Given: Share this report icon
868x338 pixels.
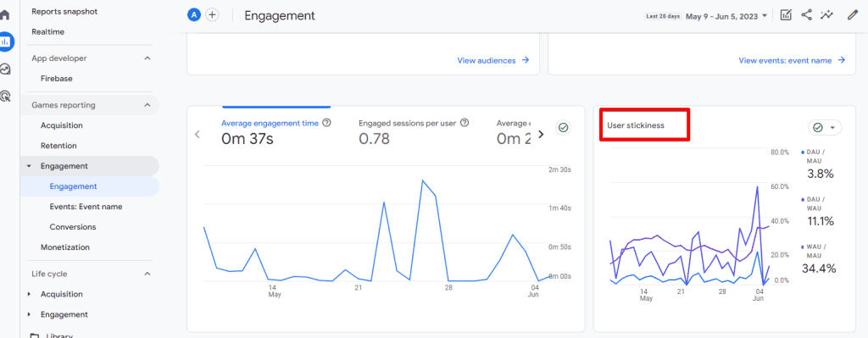Looking at the screenshot, I should (x=807, y=15).
